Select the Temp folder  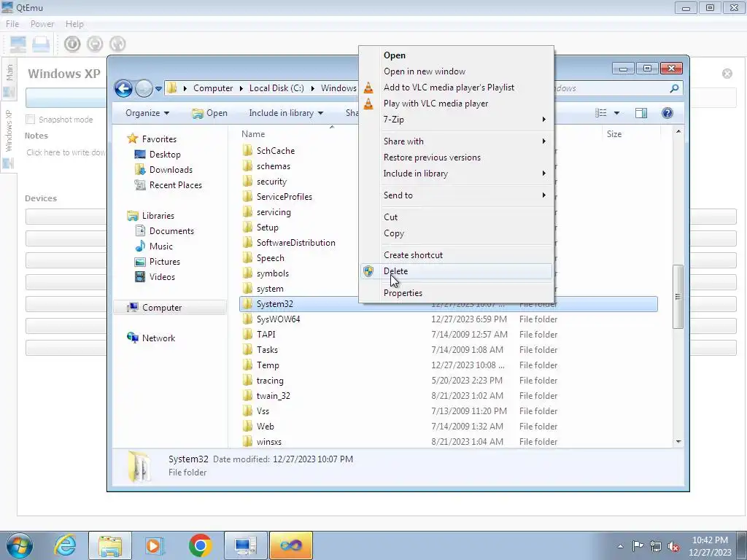click(x=268, y=365)
